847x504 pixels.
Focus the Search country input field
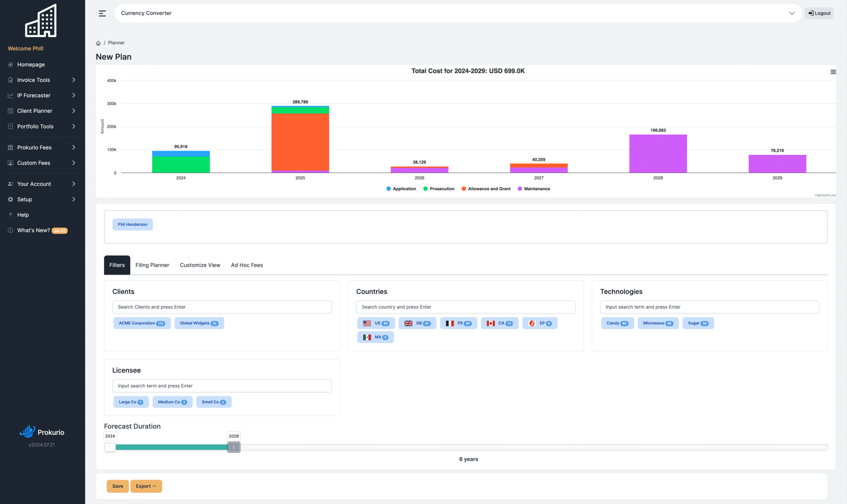pyautogui.click(x=466, y=307)
